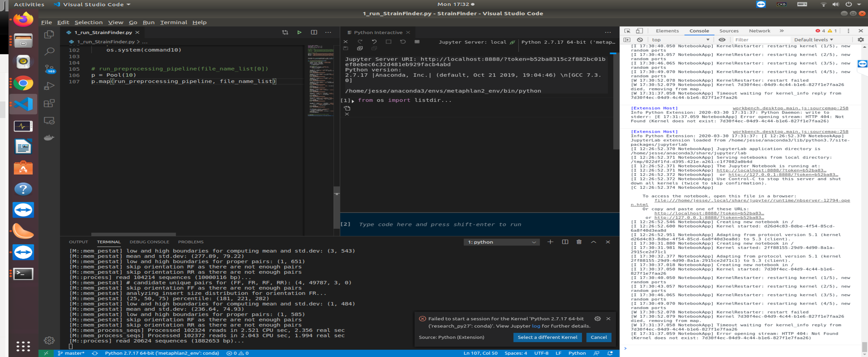Type in the Console filter field
Viewport: 868px width, 357px height.
[x=762, y=40]
